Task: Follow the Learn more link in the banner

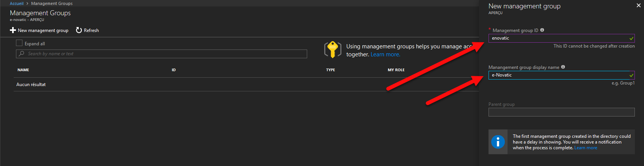Action: tap(385, 54)
